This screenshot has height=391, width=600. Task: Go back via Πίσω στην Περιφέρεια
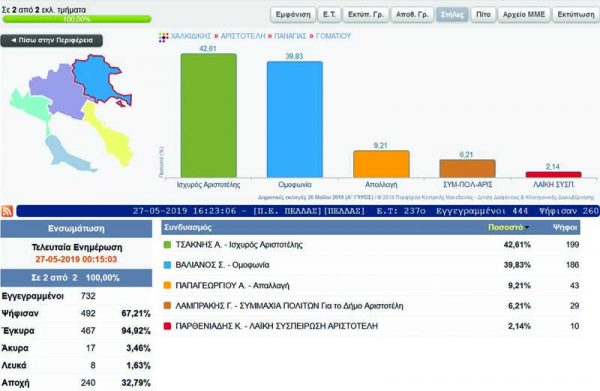tap(52, 40)
